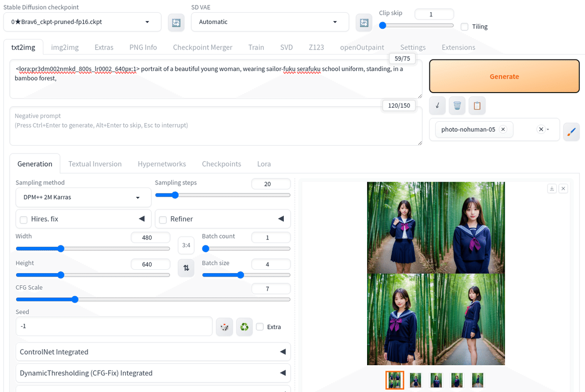
Task: Clear the prompt using the trash icon
Action: [457, 105]
